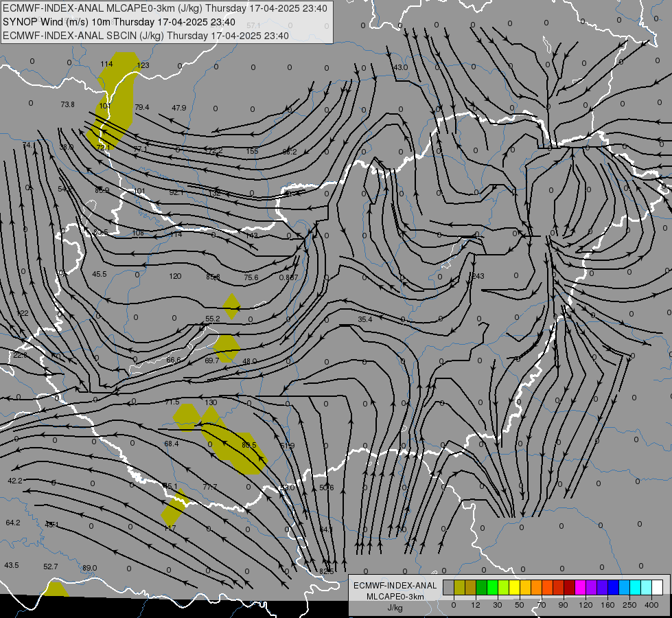This screenshot has width=672, height=618.
Task: Click legend tick label 400
Action: 651,605
